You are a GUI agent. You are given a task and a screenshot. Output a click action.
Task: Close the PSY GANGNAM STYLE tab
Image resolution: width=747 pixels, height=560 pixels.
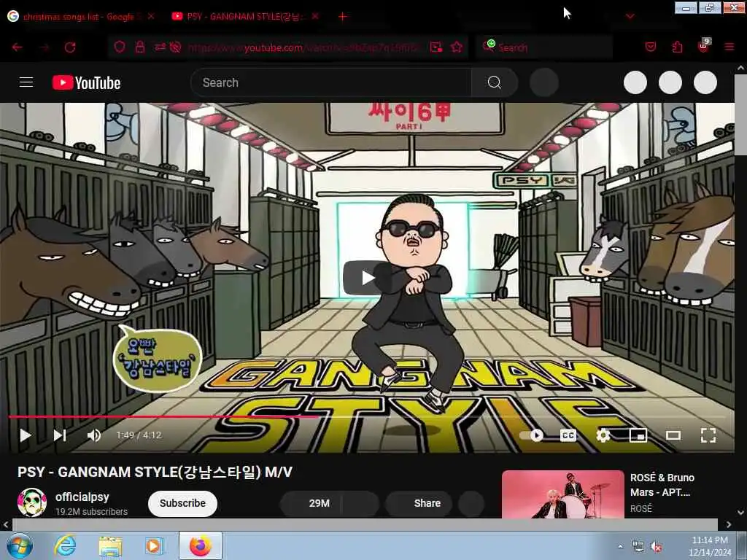[x=315, y=16]
